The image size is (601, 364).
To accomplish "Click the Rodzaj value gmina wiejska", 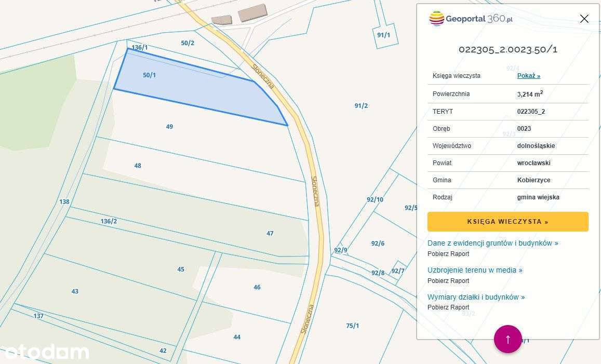I will tap(538, 197).
